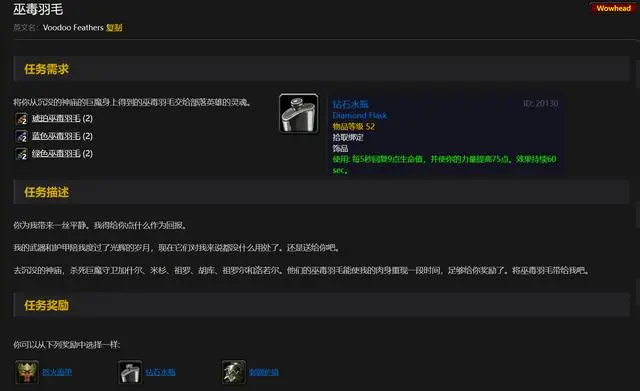Click the green use-effect text in tooltip
Image resolution: width=640 pixels, height=391 pixels.
pos(444,164)
